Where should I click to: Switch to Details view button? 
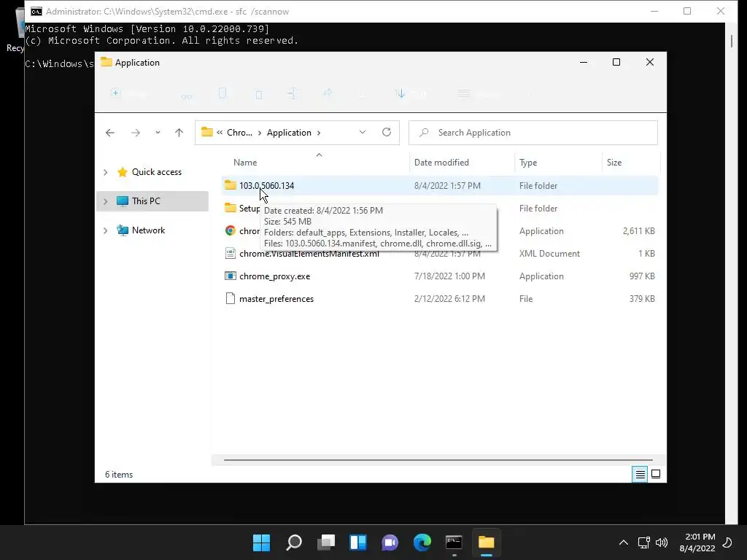(640, 474)
